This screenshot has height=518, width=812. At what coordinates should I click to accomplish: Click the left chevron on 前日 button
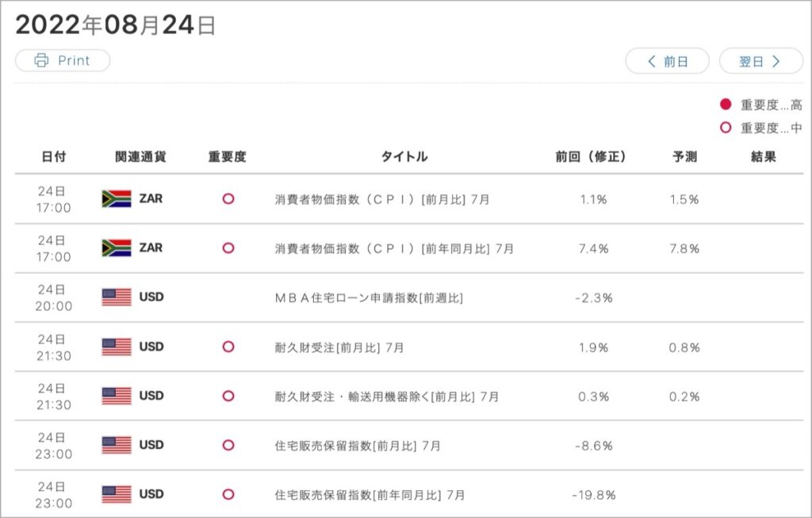(652, 61)
